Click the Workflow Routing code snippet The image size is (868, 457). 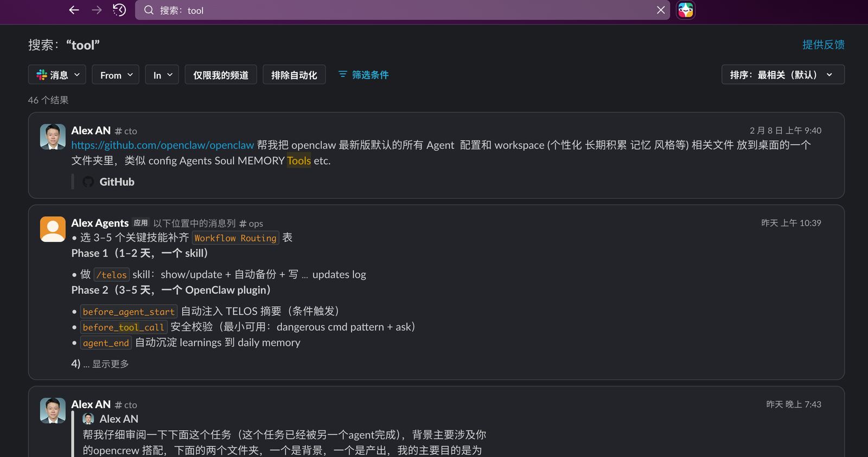pyautogui.click(x=235, y=238)
